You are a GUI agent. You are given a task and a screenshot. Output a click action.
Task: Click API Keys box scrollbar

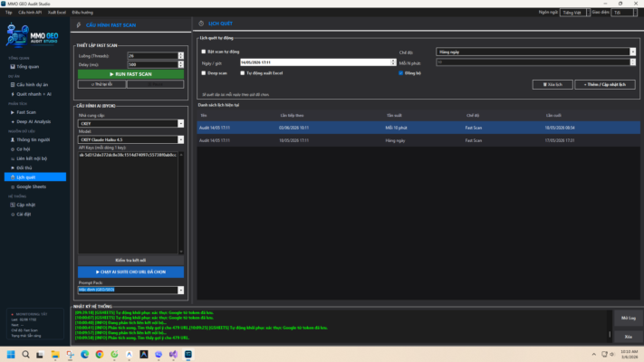(x=181, y=203)
